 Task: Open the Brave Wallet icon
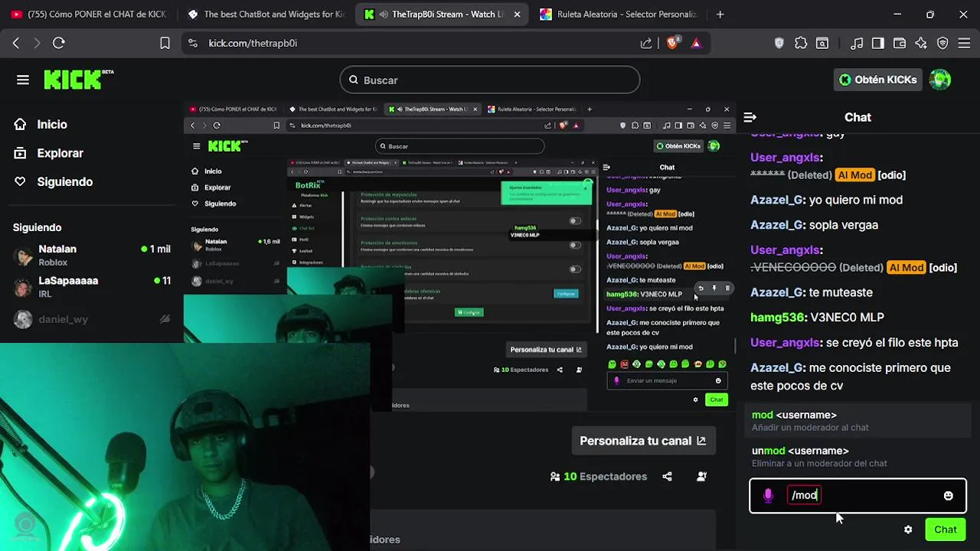pos(900,44)
